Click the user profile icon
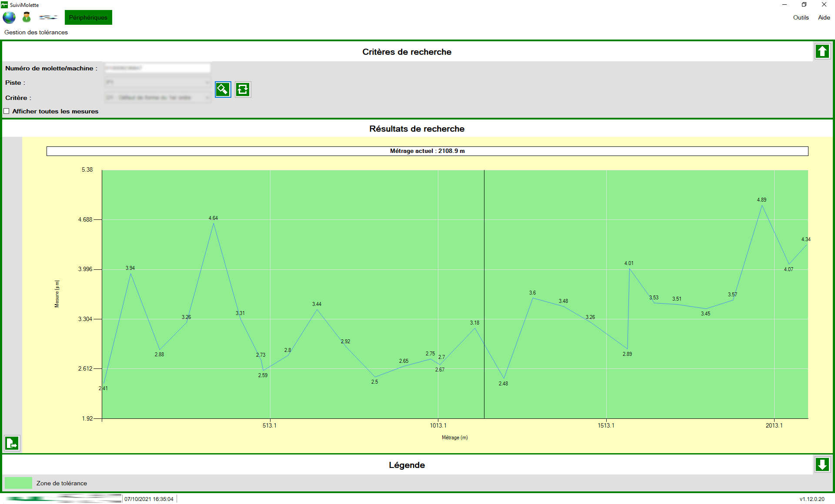835x504 pixels. coord(27,17)
